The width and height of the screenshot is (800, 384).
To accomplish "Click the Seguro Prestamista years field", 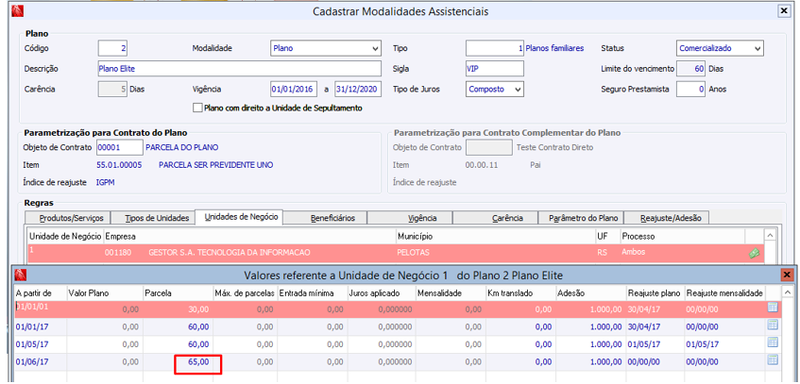I will [x=691, y=89].
